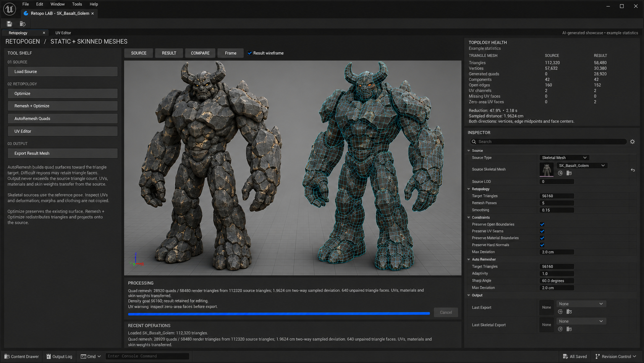Click the Unreal Engine logo icon
The width and height of the screenshot is (644, 363).
coord(9,9)
